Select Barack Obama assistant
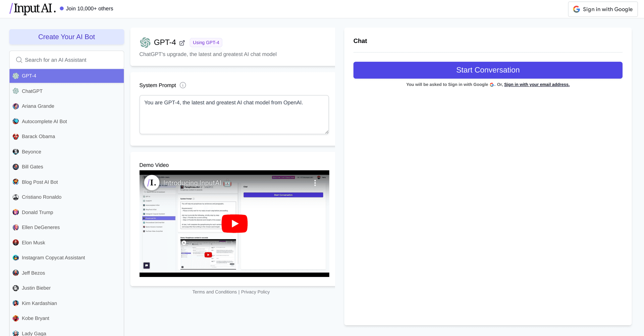 pos(67,137)
